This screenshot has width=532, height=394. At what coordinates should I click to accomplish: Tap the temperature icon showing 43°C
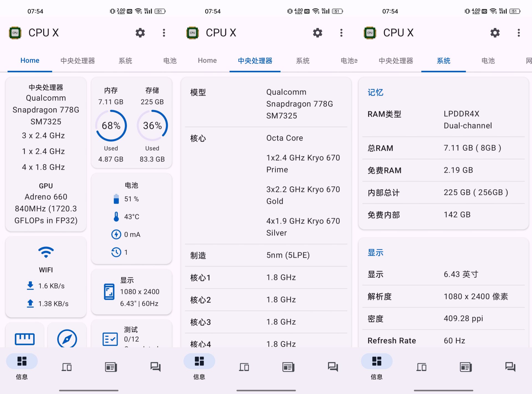[x=116, y=217]
